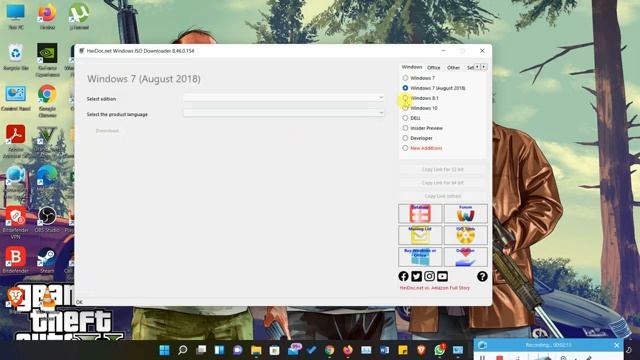
Task: Open the partially visible Settings tab
Action: pyautogui.click(x=470, y=68)
